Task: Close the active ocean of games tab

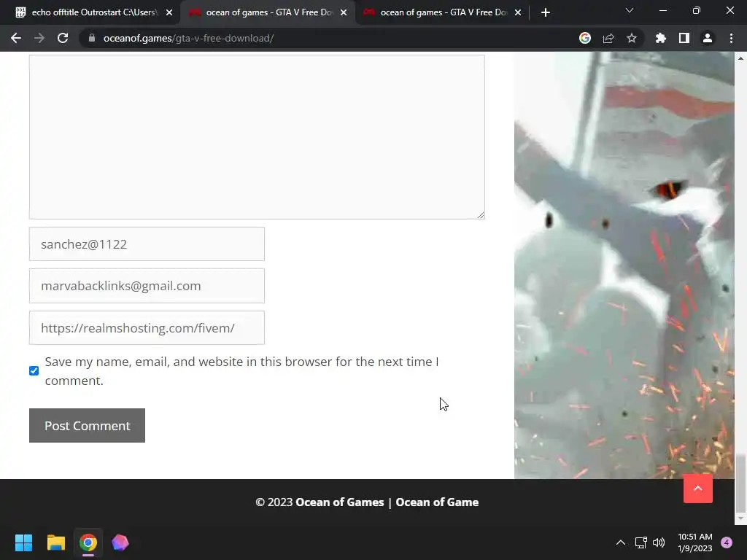Action: point(344,12)
